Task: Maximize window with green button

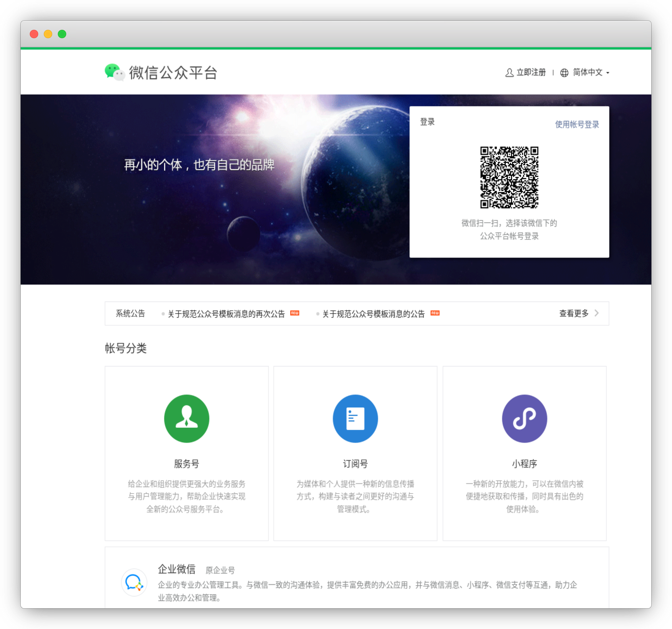Action: click(62, 34)
